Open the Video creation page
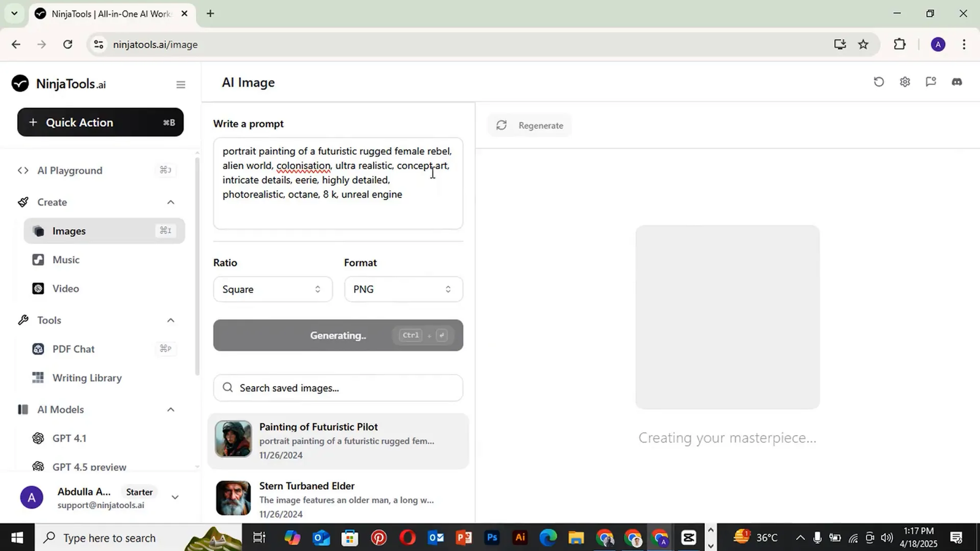This screenshot has width=980, height=551. [x=66, y=288]
